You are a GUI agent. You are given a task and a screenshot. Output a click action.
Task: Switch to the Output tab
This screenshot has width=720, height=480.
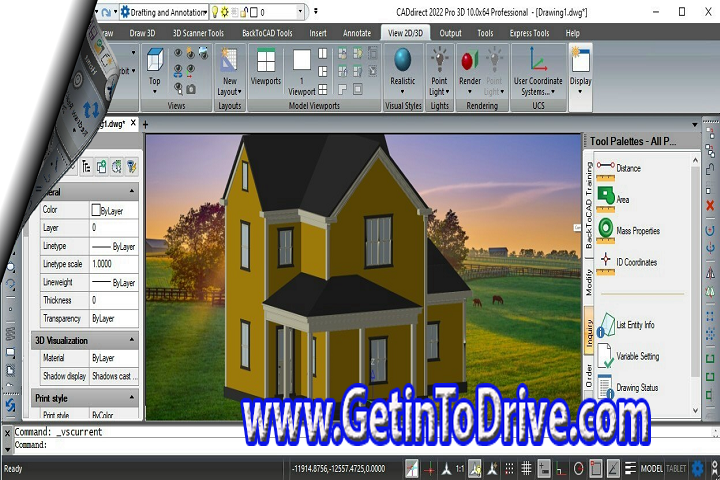[x=450, y=33]
